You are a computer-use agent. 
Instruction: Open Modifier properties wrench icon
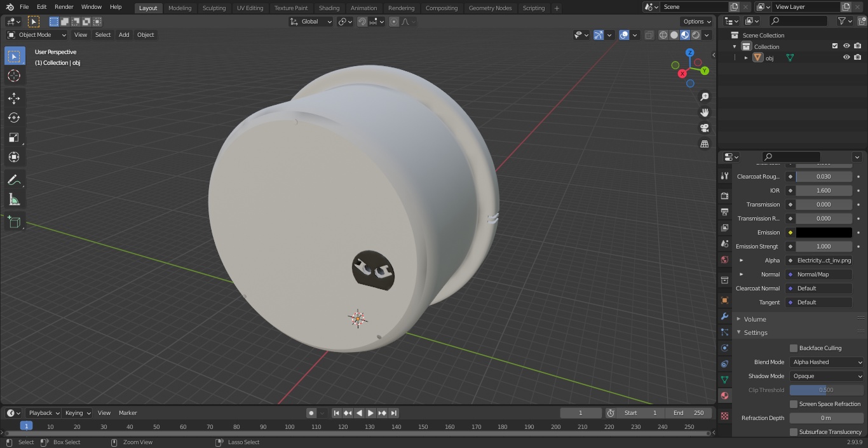[x=724, y=316]
